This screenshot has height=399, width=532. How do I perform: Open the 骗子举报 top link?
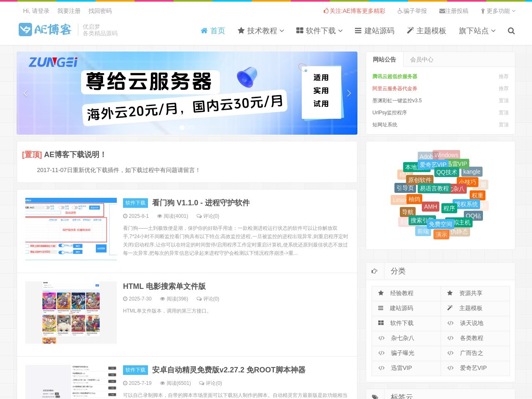[412, 11]
